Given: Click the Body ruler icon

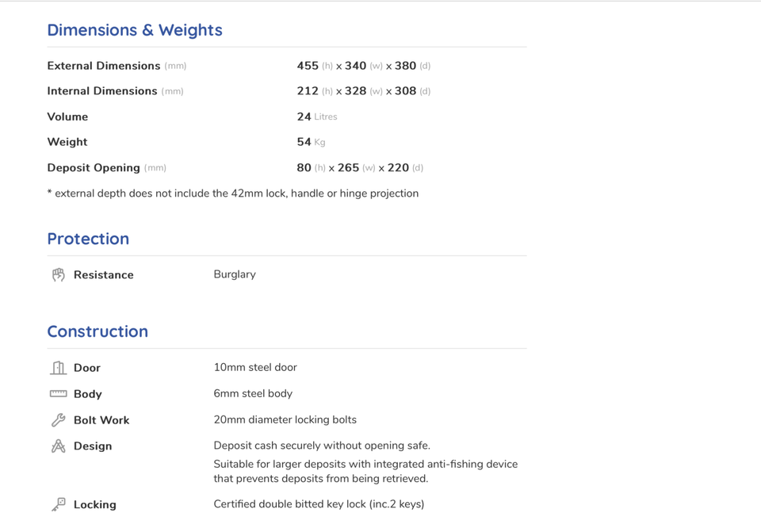Looking at the screenshot, I should tap(59, 394).
